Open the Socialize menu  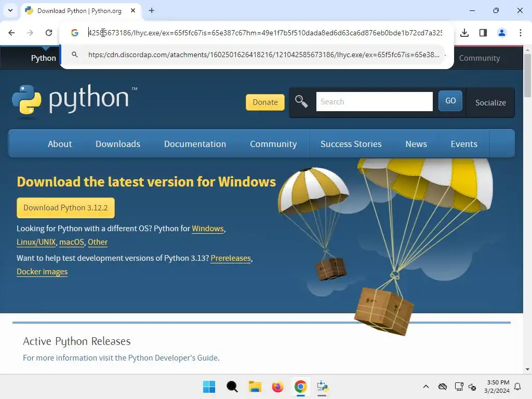(x=490, y=102)
